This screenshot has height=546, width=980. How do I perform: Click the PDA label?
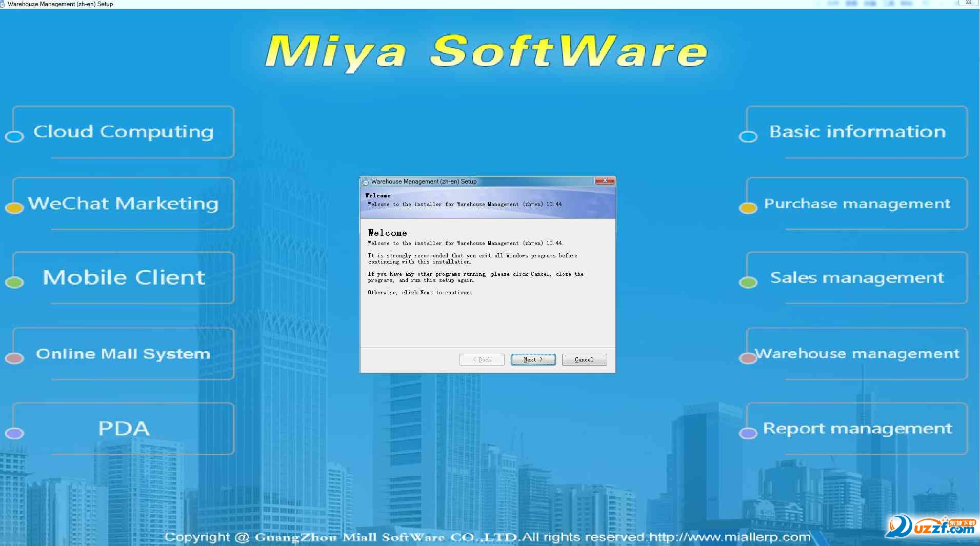point(124,428)
